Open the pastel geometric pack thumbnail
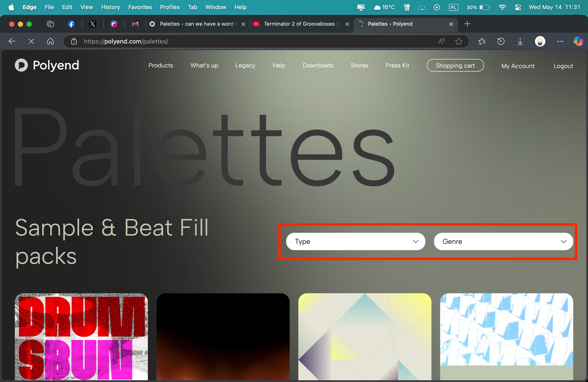Screen dimensions: 588x382 365,337
